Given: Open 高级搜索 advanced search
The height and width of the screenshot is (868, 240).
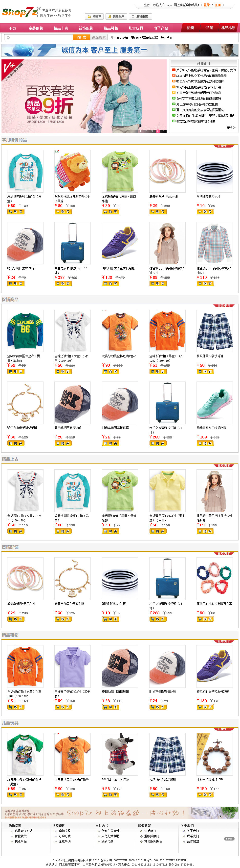Looking at the screenshot, I should click(x=99, y=37).
